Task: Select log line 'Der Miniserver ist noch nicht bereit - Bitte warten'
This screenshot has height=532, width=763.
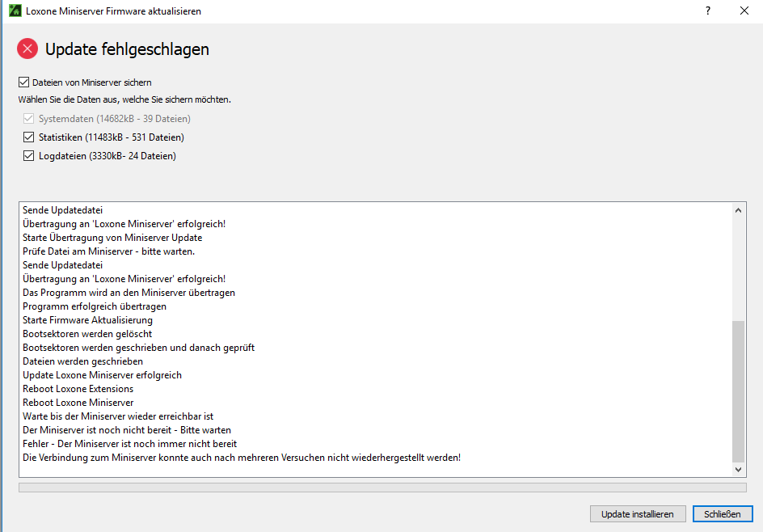Action: [127, 430]
